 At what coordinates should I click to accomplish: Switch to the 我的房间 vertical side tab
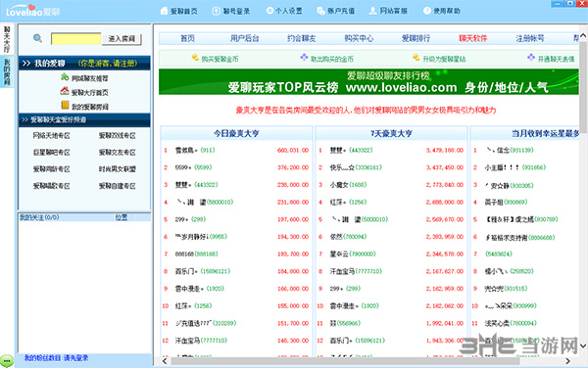(x=7, y=71)
